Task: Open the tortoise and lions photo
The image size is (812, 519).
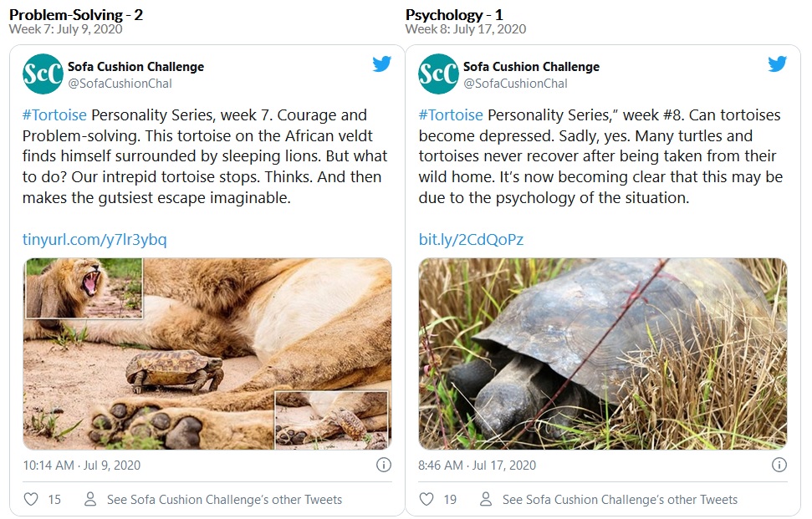Action: (x=207, y=354)
